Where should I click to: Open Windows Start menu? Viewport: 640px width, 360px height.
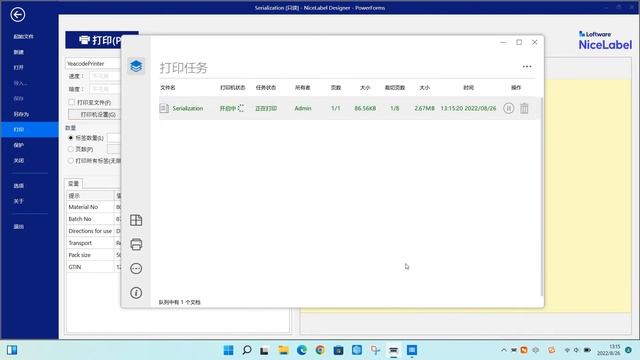tap(229, 350)
